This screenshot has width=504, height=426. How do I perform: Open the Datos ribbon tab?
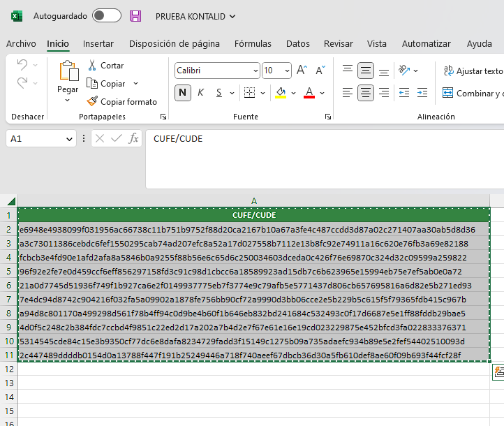click(x=298, y=44)
